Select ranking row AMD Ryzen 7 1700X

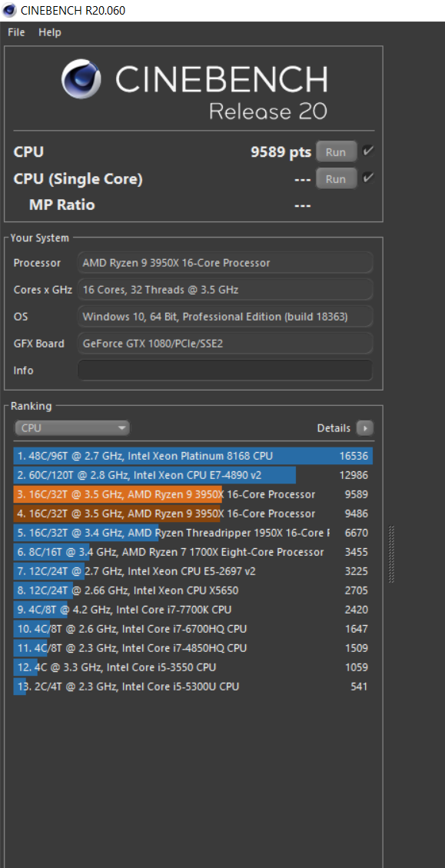193,552
